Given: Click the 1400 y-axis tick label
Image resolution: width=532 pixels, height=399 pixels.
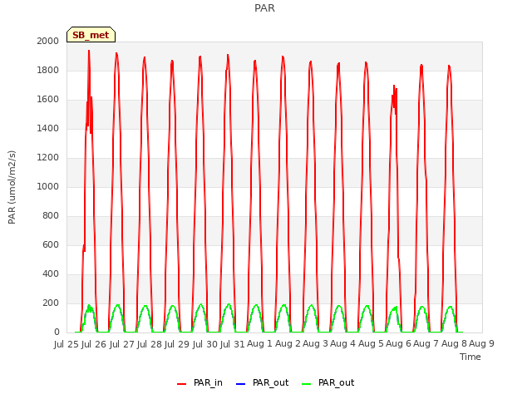Looking at the screenshot, I should point(48,128).
